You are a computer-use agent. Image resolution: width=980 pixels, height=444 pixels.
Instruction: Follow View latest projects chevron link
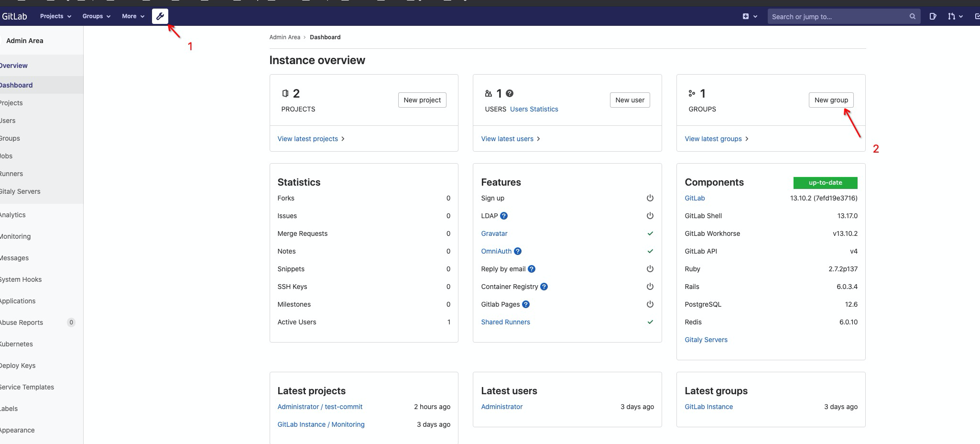pos(311,139)
